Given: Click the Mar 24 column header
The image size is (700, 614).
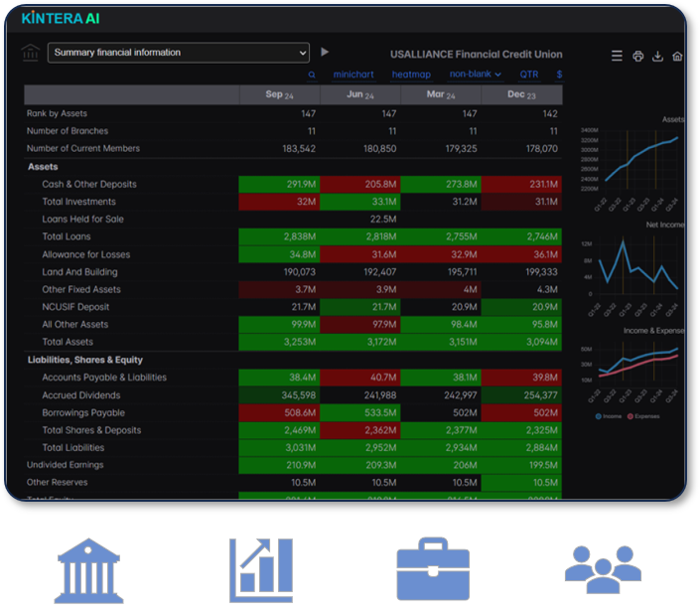Looking at the screenshot, I should [x=441, y=94].
